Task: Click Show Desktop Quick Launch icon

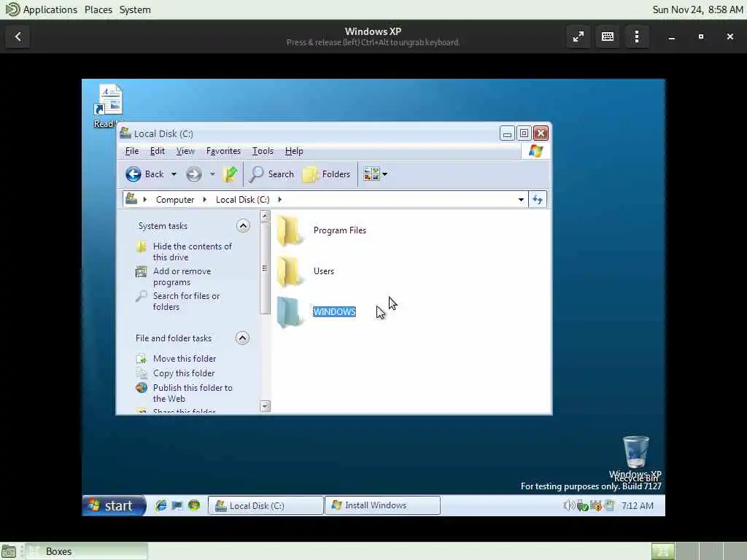Action: click(x=177, y=506)
